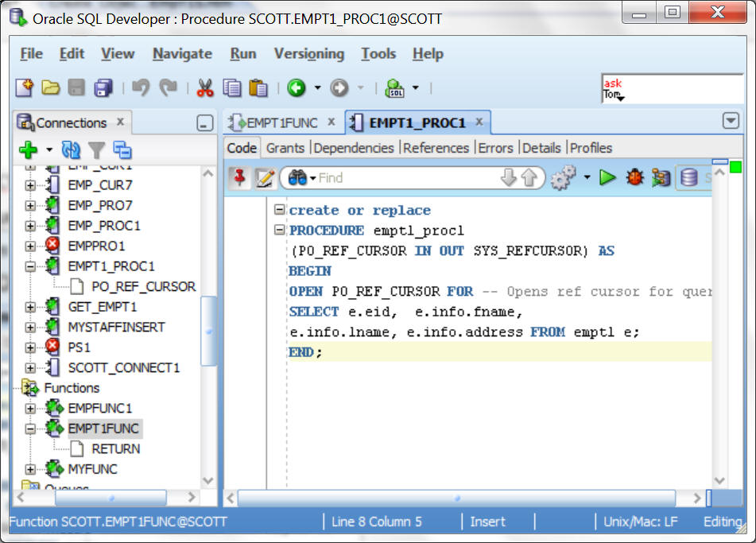The height and width of the screenshot is (543, 756).
Task: Open the schema browser icon in Connections
Action: pos(122,150)
